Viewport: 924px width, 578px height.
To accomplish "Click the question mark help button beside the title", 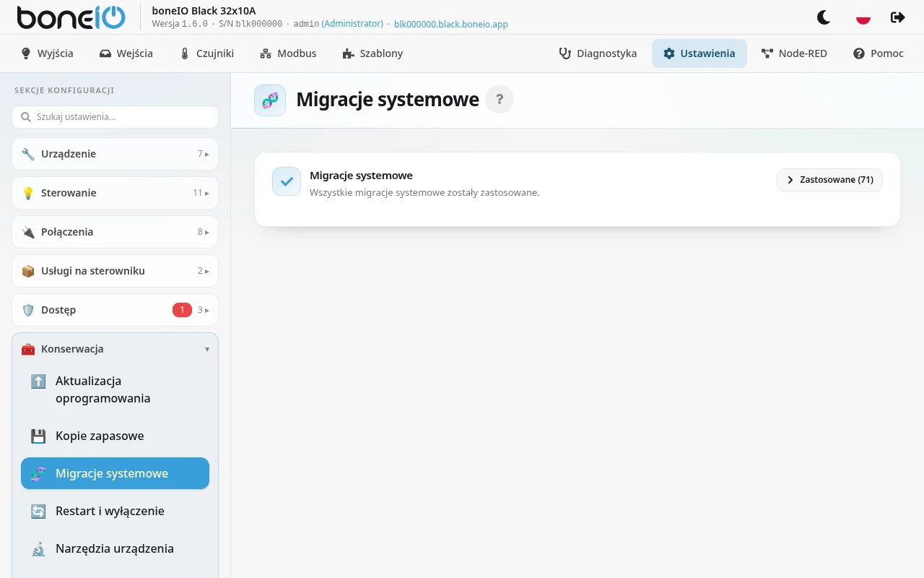I will 500,100.
